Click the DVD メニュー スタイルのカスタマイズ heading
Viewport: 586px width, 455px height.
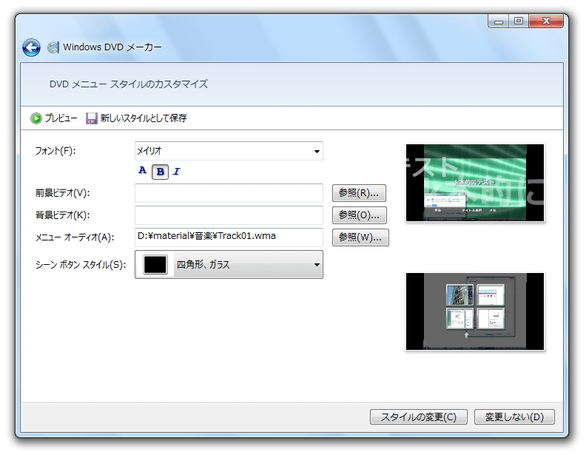pos(129,84)
